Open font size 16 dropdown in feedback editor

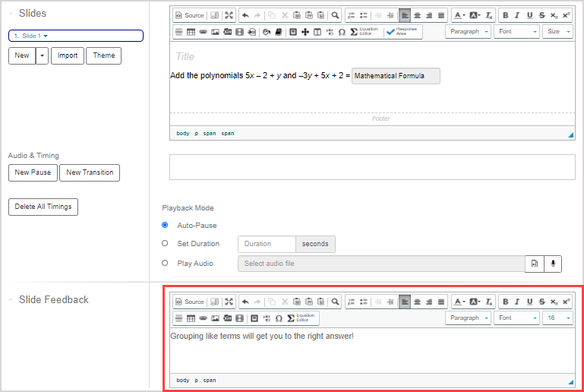click(557, 318)
